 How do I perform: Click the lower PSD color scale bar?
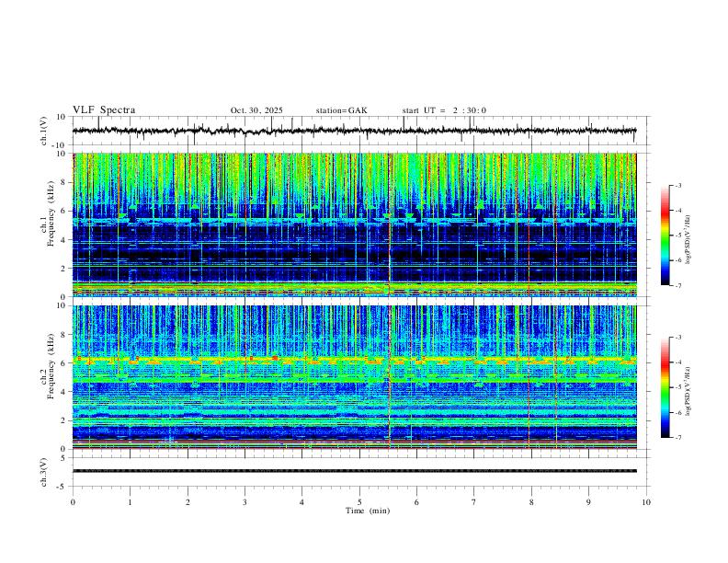pos(665,387)
